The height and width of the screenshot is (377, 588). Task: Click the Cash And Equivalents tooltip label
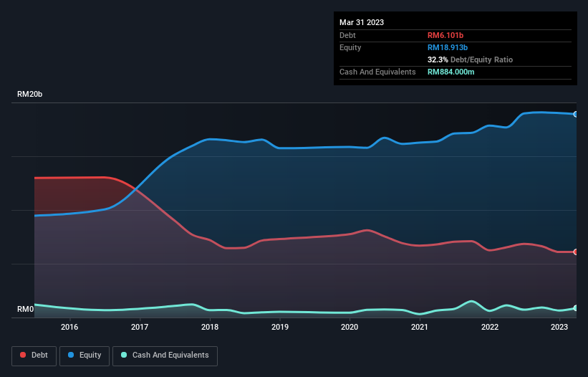[x=377, y=72]
